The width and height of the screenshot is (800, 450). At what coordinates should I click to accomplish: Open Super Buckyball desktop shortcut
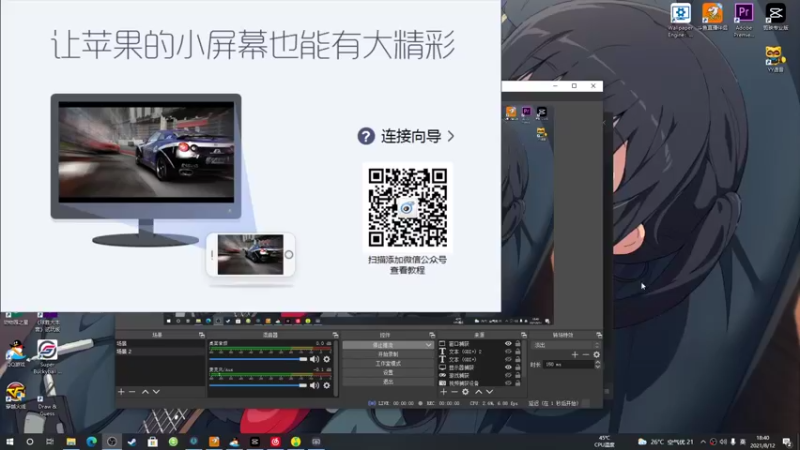pyautogui.click(x=47, y=356)
